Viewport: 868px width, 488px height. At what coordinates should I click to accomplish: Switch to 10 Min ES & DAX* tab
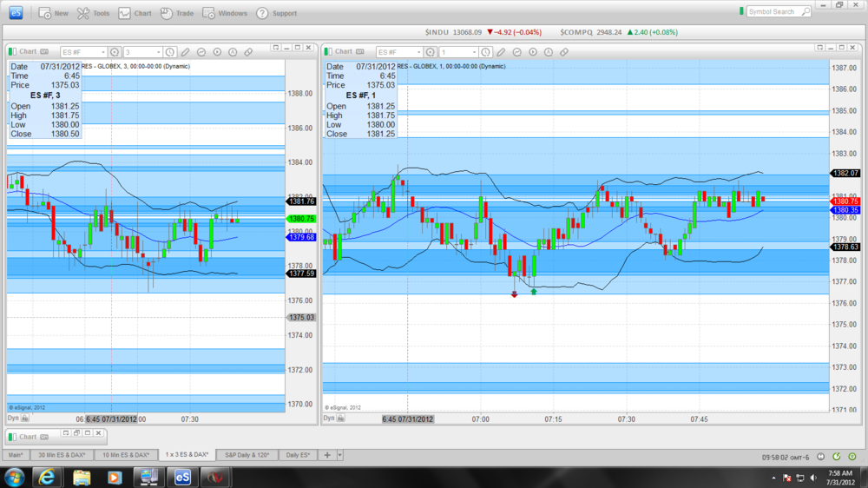126,455
